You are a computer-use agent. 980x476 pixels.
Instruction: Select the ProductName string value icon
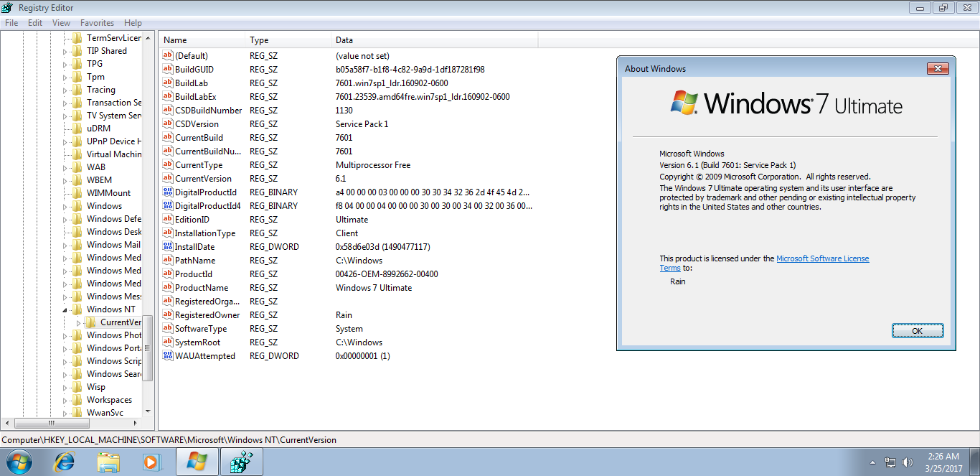pos(168,288)
